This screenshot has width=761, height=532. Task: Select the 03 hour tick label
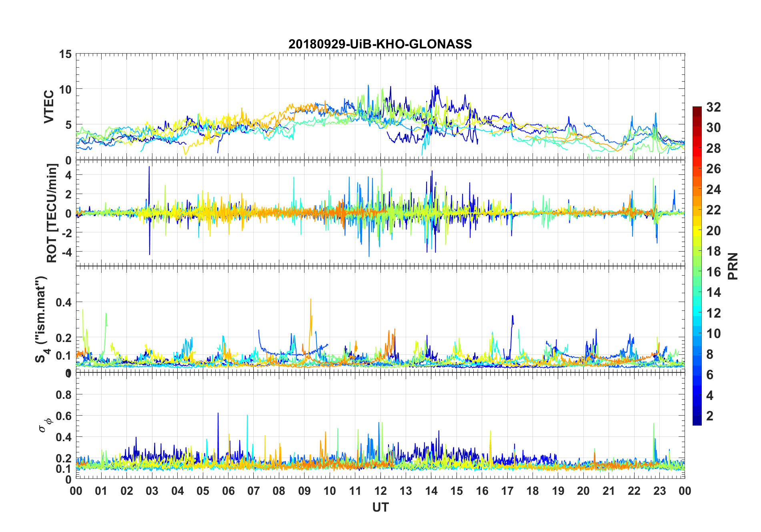click(x=152, y=491)
